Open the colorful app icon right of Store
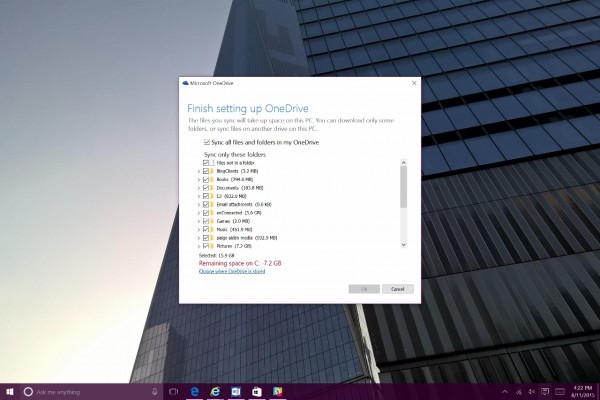This screenshot has width=600, height=400. [x=277, y=392]
